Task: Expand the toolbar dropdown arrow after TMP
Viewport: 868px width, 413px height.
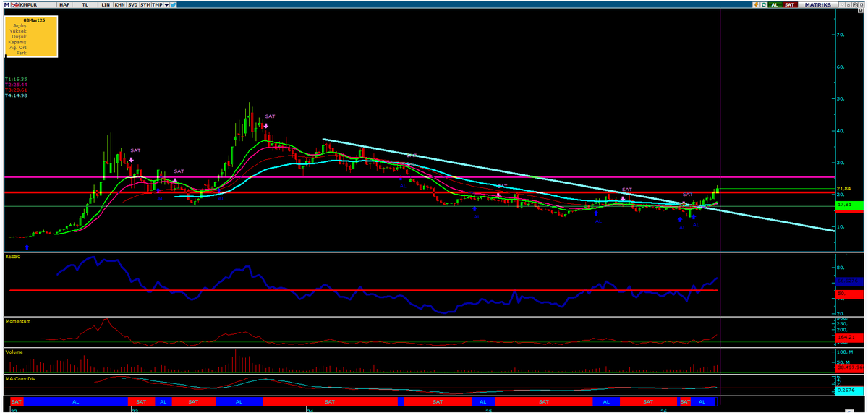Action: pyautogui.click(x=166, y=5)
